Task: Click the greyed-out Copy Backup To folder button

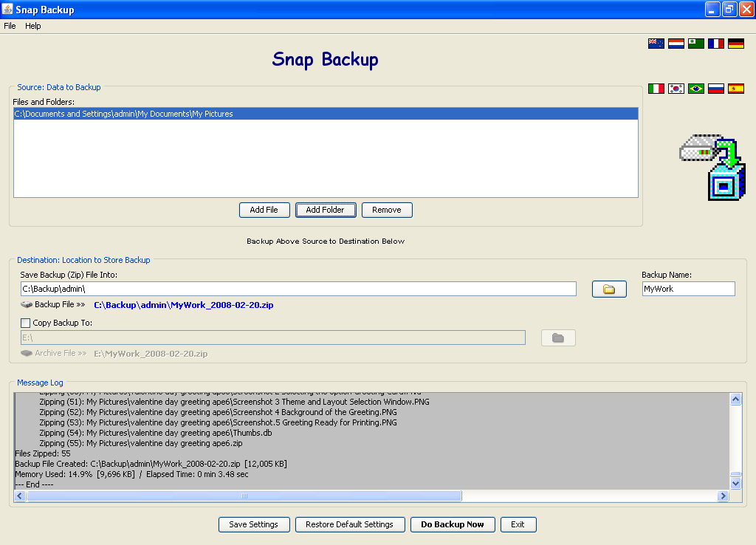Action: (558, 337)
